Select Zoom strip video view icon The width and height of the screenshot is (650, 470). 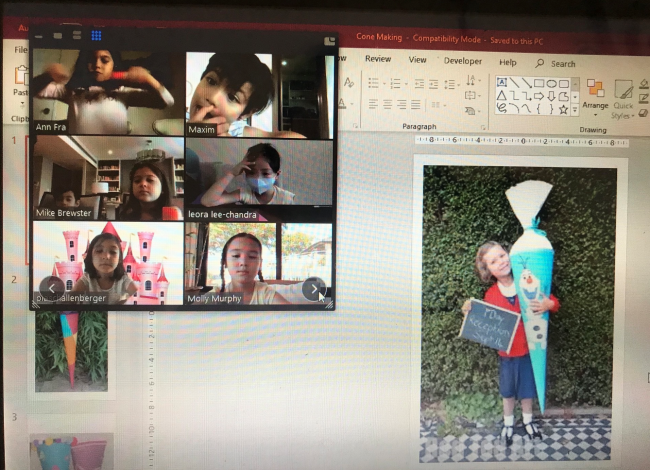click(x=77, y=35)
